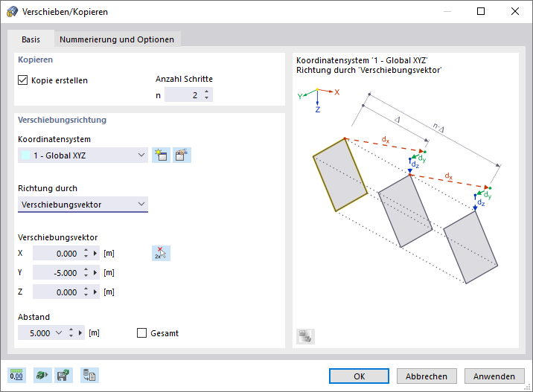
Task: Open the Koordinatensystem dropdown
Action: coord(83,155)
